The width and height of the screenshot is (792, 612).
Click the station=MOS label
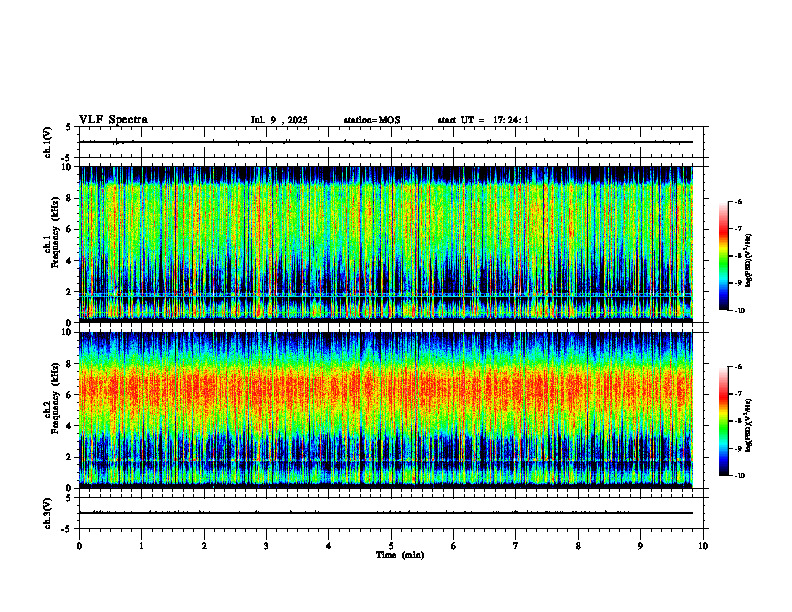pyautogui.click(x=372, y=120)
